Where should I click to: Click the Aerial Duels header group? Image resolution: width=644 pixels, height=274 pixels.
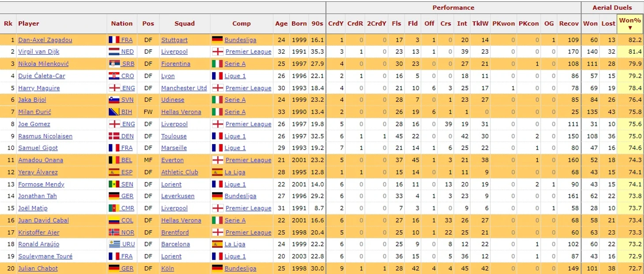[612, 7]
